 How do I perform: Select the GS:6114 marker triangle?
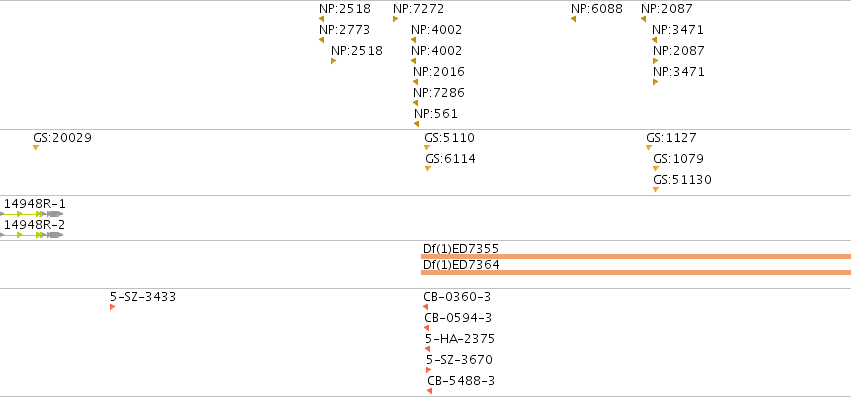428,169
